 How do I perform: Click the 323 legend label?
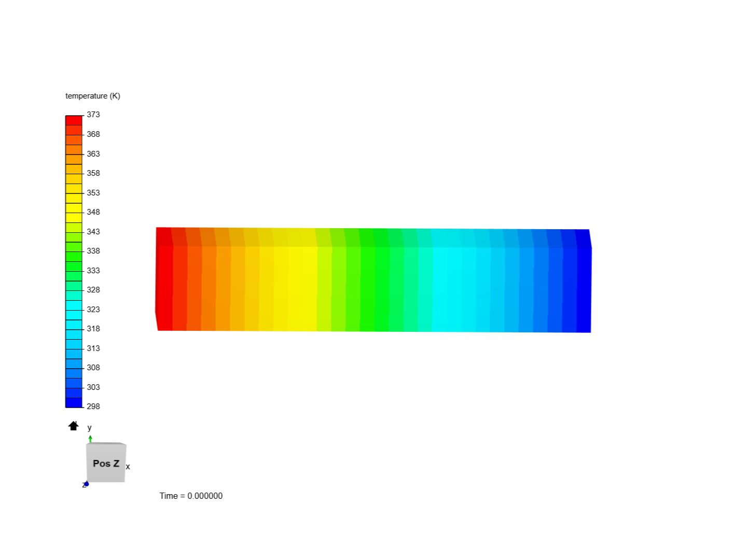(93, 310)
